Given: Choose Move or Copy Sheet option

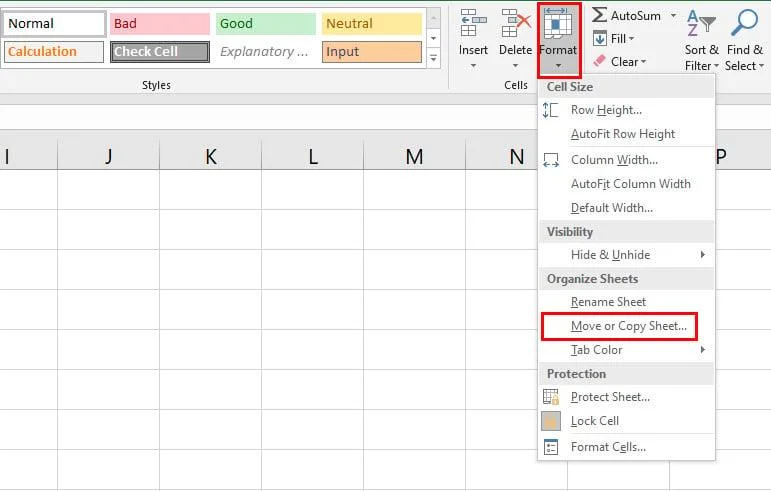Looking at the screenshot, I should pos(628,326).
